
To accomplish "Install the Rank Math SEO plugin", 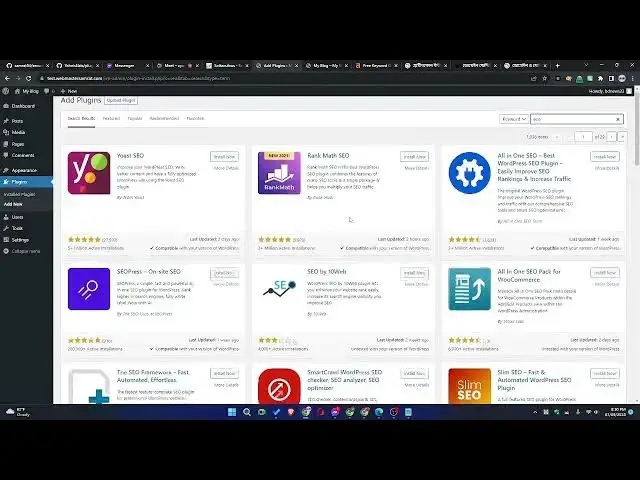I will (414, 157).
